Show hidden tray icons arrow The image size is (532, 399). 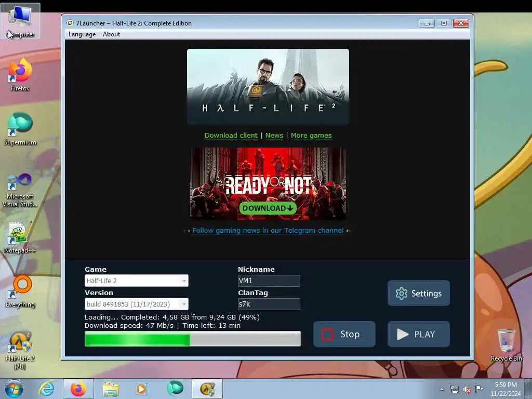point(442,390)
